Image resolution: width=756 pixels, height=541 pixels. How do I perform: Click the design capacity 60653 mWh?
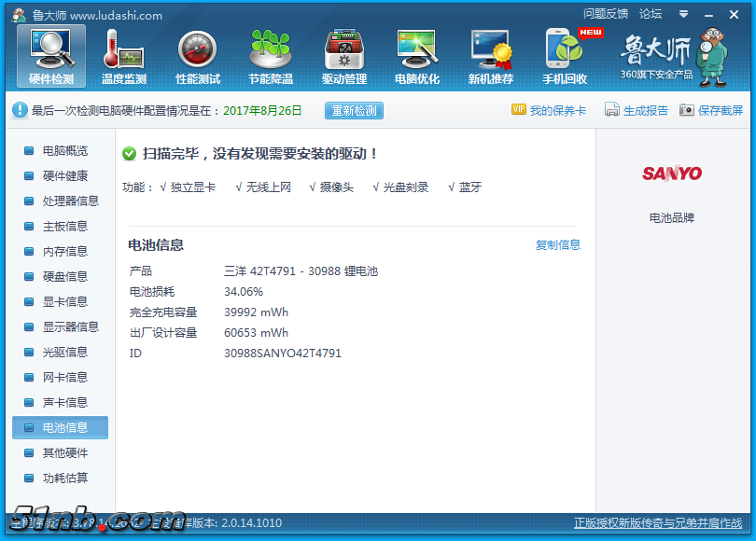[x=256, y=333]
